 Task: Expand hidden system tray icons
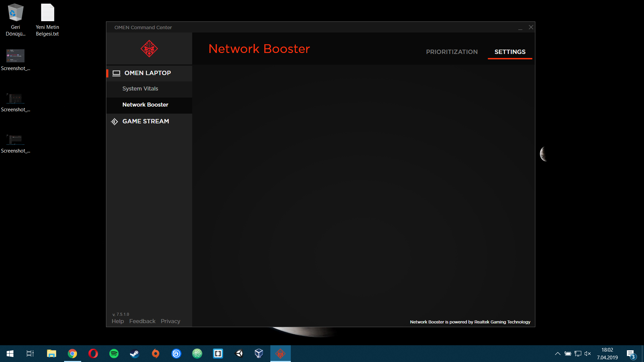point(557,354)
